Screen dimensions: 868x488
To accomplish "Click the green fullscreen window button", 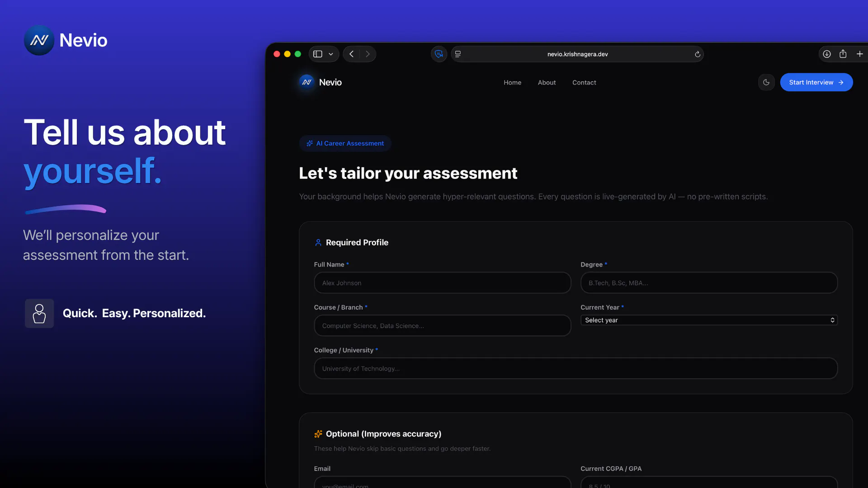I will coord(298,54).
